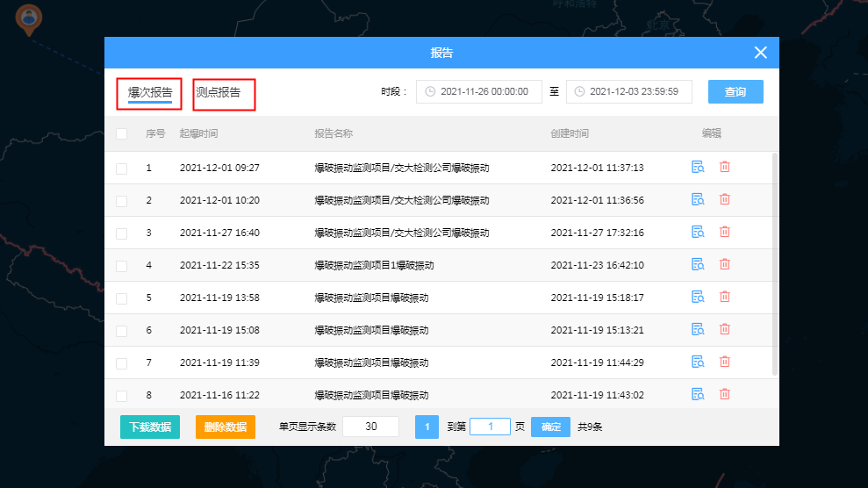View report for row 3
Image resolution: width=868 pixels, height=488 pixels.
tap(698, 232)
